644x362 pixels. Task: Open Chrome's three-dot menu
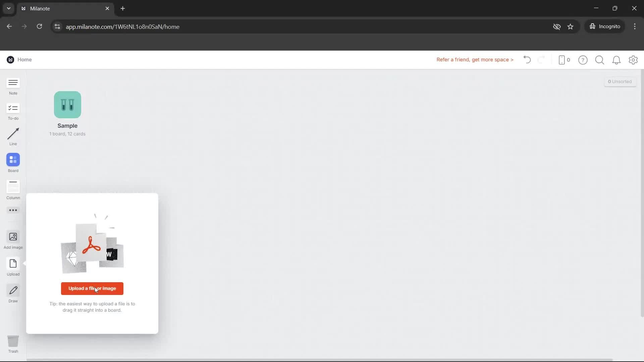(635, 26)
